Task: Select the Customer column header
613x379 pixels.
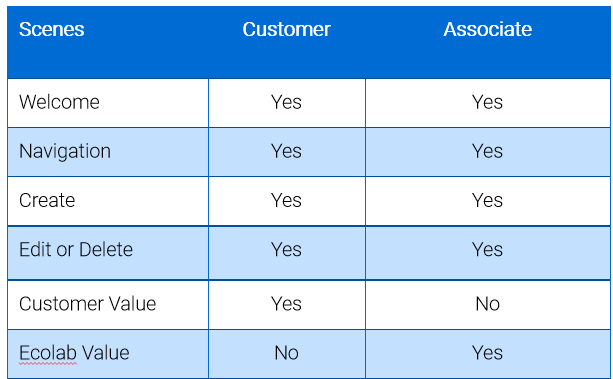Action: pos(287,42)
